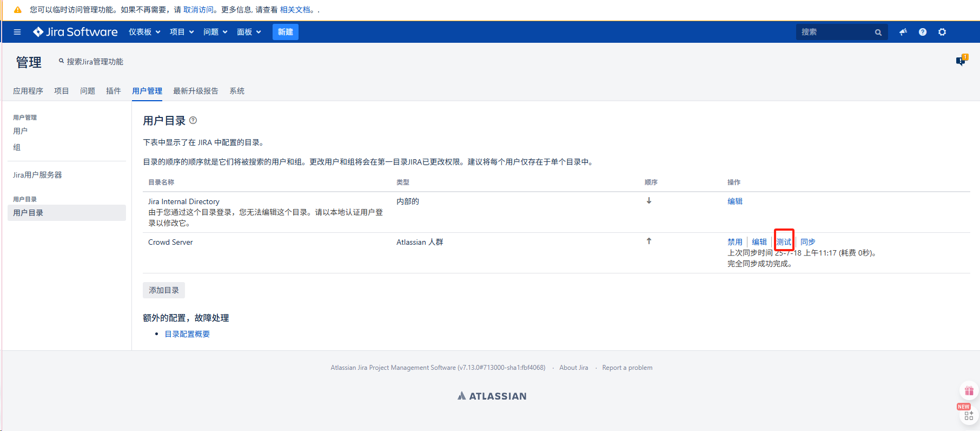The height and width of the screenshot is (431, 980).
Task: Open 组 in the left sidebar
Action: coord(17,147)
